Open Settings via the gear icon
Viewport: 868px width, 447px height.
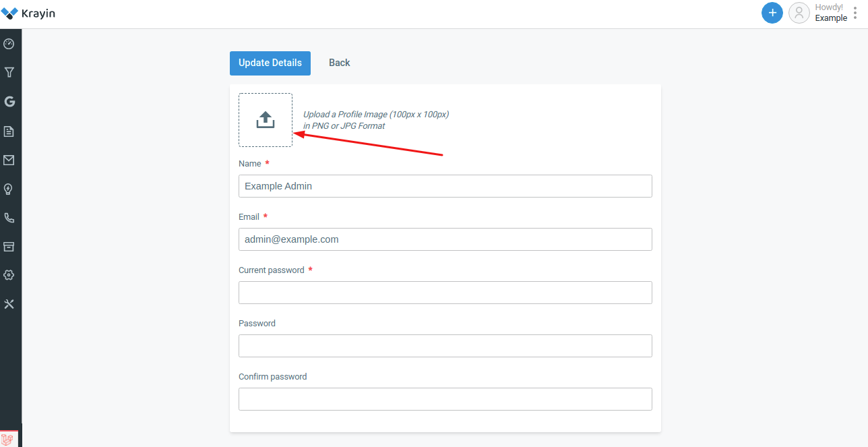click(x=9, y=274)
